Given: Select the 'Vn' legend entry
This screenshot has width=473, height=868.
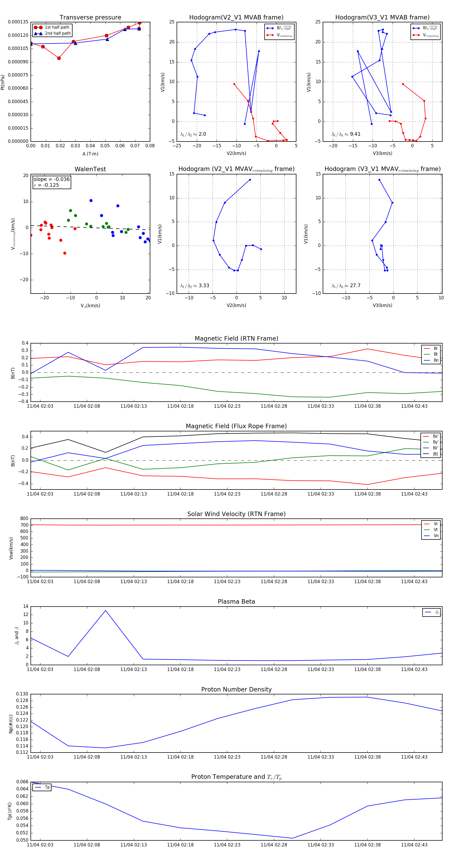Looking at the screenshot, I should pos(431,536).
